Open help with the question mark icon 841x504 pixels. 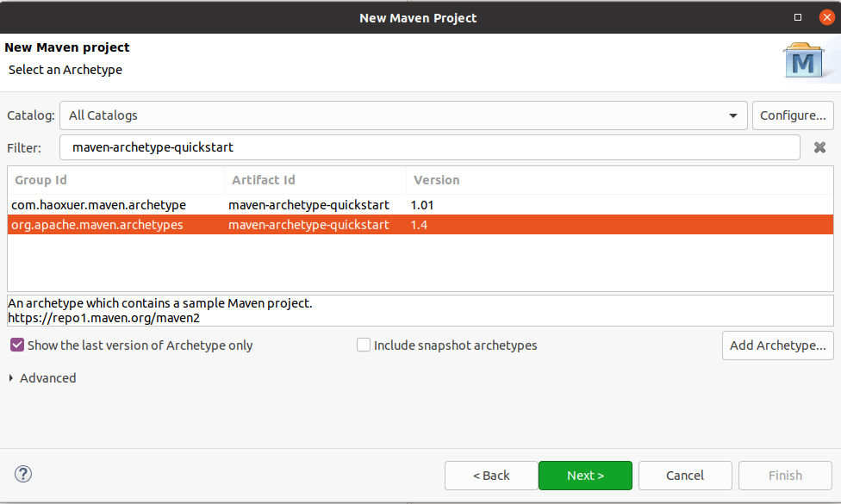22,475
